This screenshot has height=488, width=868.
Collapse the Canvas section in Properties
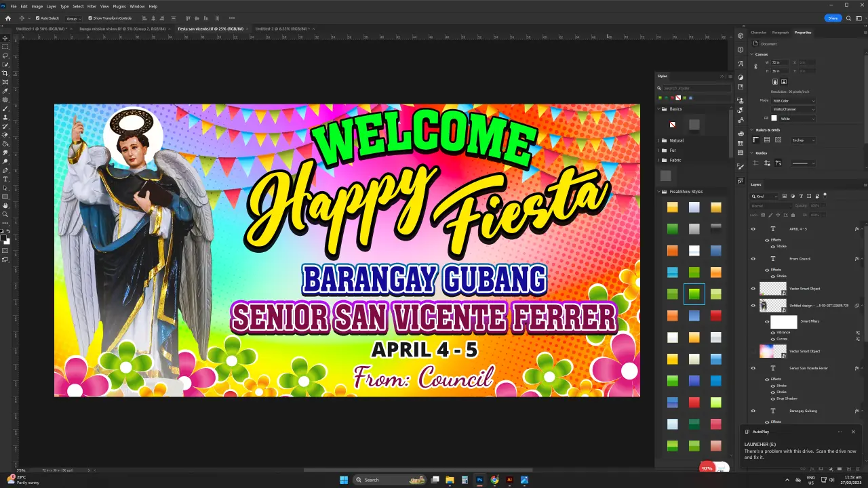tap(751, 54)
